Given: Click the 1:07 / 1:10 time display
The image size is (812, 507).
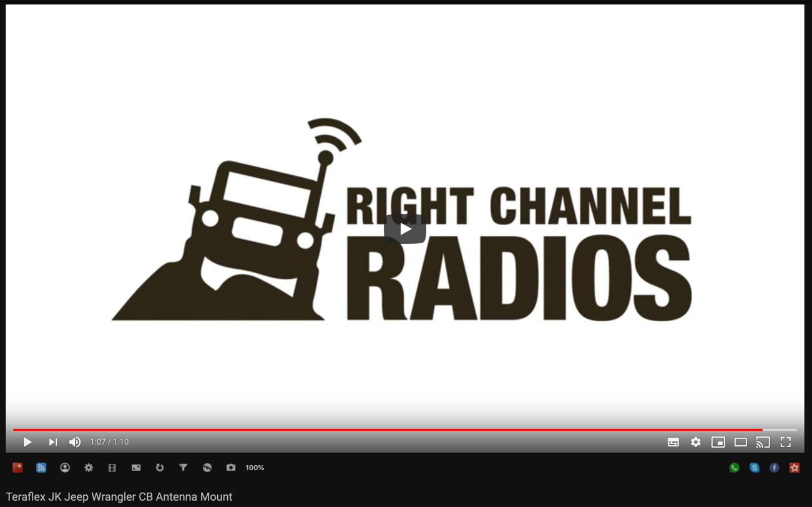Looking at the screenshot, I should [x=109, y=442].
